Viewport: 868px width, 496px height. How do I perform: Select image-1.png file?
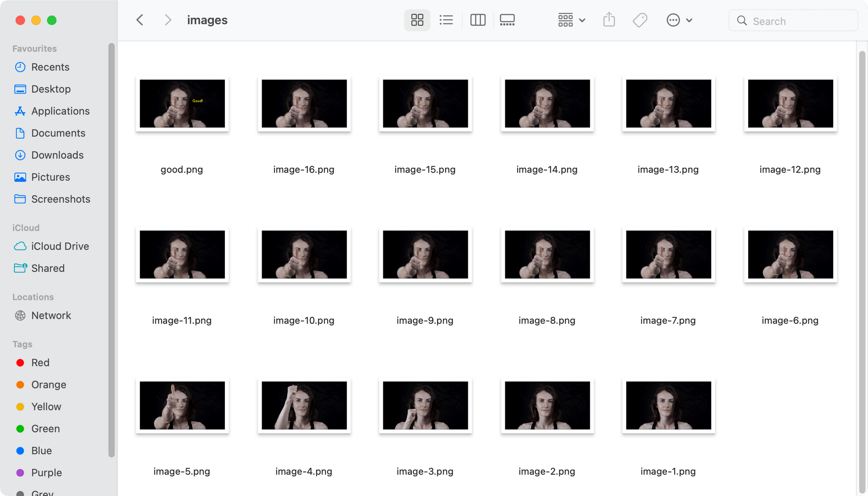coord(668,405)
